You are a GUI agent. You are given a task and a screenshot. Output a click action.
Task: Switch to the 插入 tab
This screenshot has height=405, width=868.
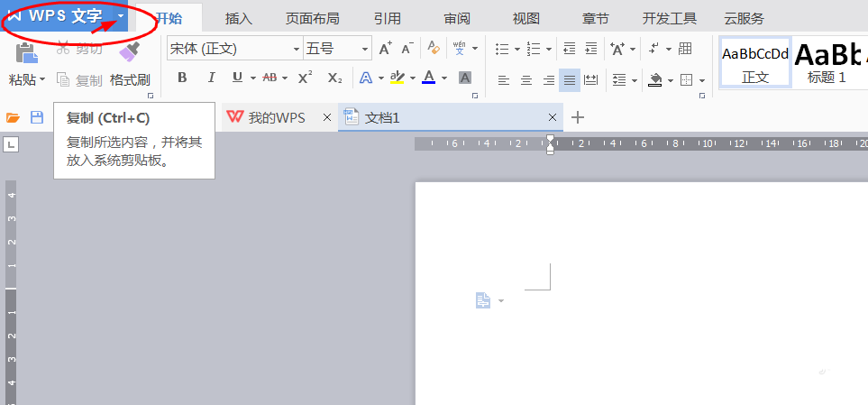click(x=239, y=18)
